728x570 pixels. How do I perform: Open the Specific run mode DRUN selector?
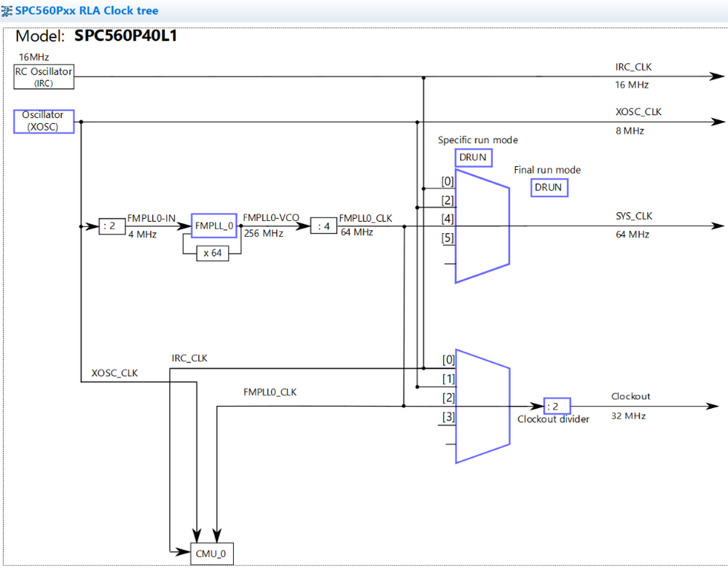click(473, 157)
